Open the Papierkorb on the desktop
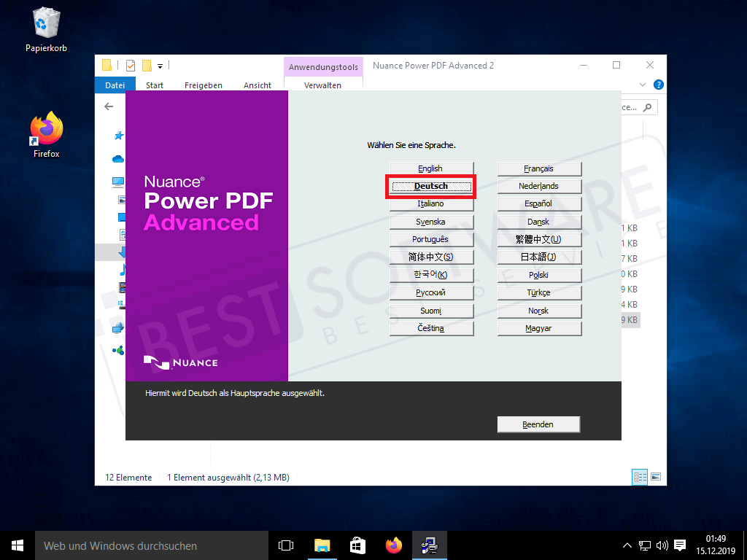The image size is (747, 560). click(x=46, y=26)
